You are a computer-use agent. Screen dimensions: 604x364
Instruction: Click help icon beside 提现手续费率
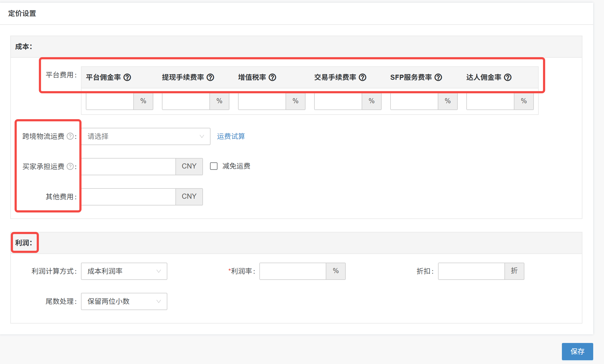210,77
